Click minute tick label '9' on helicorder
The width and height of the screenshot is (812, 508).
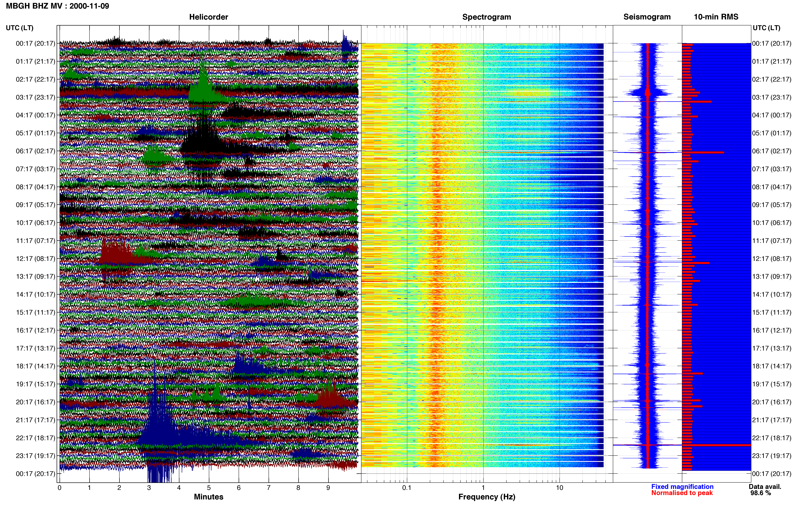[x=328, y=488]
